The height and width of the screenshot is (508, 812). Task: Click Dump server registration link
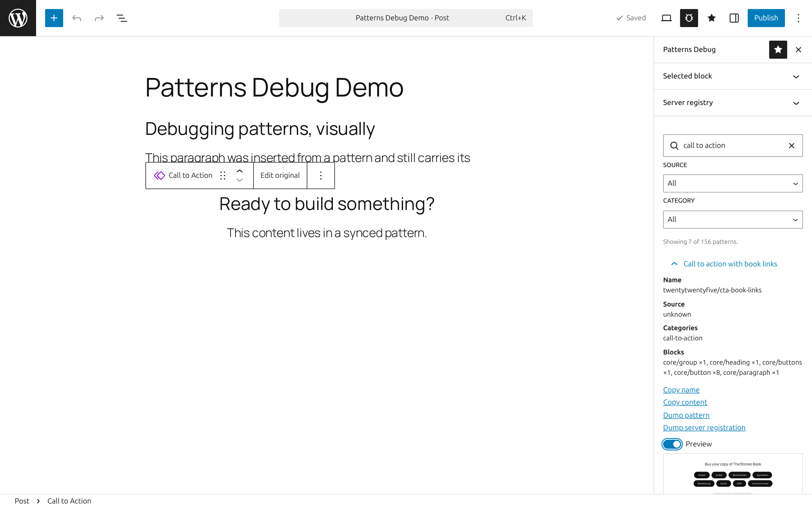tap(704, 428)
